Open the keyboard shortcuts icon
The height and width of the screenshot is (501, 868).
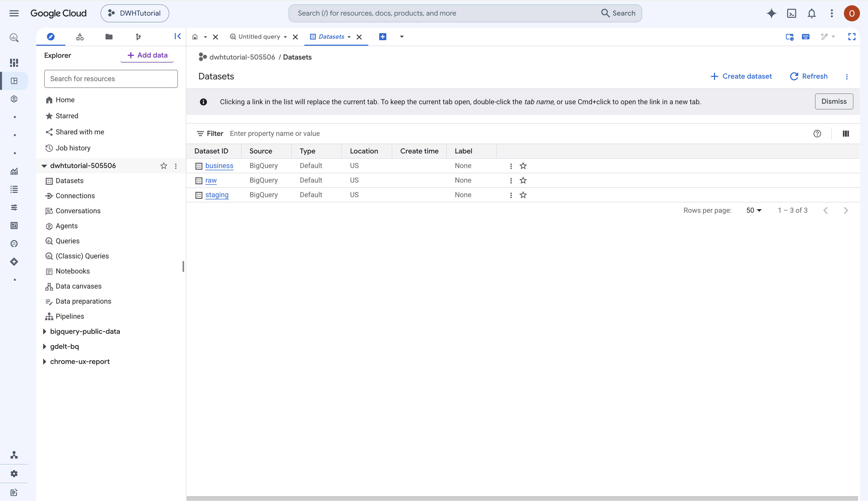coord(806,36)
